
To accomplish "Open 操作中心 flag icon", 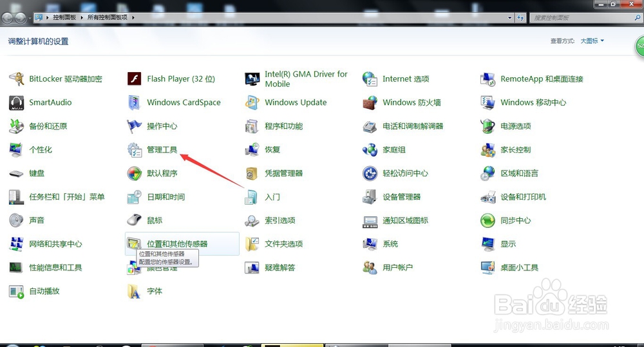I will click(x=135, y=126).
